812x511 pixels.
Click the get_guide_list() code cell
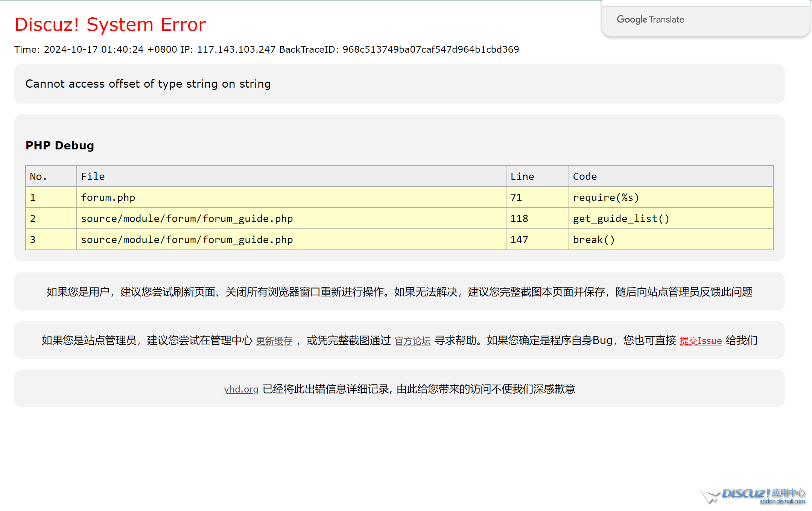click(621, 219)
